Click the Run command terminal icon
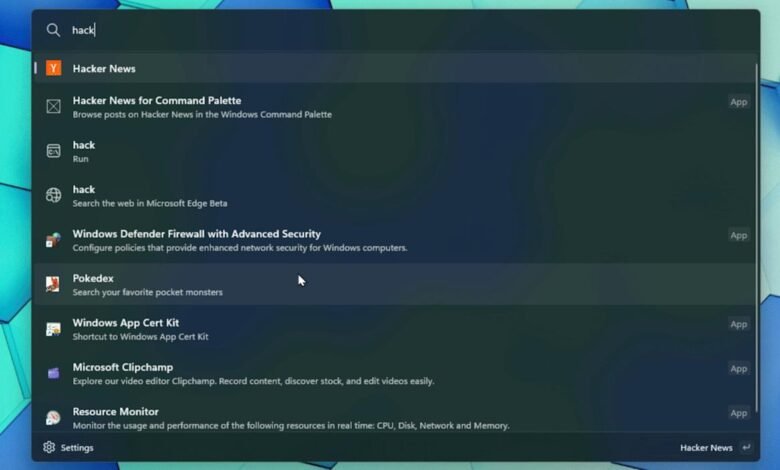The image size is (780, 470). click(x=54, y=151)
